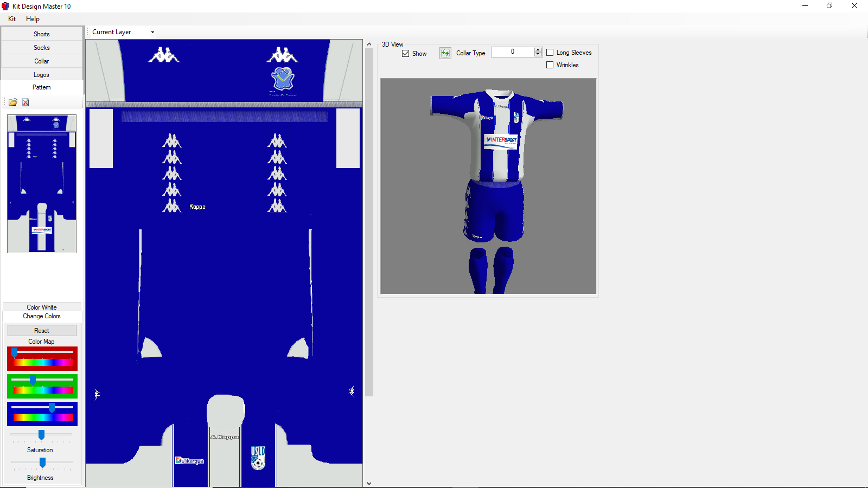Enable the Long Sleeves checkbox

point(550,53)
